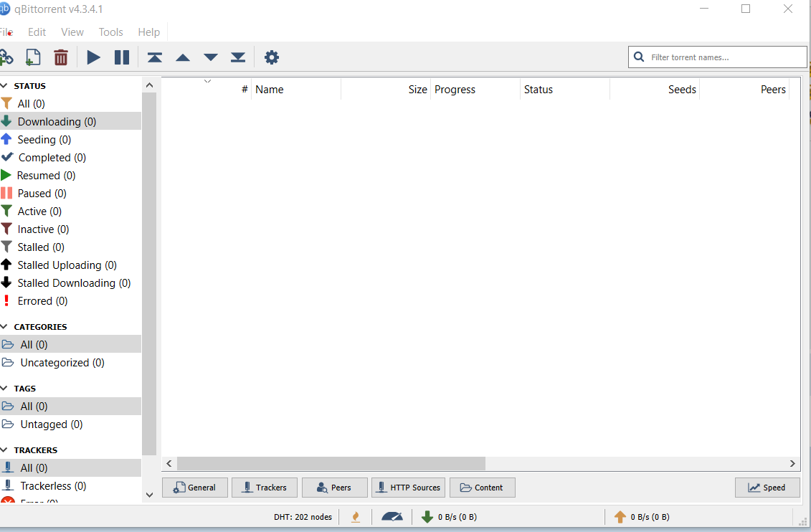This screenshot has width=811, height=532.
Task: Move torrent to top of queue
Action: pos(155,57)
